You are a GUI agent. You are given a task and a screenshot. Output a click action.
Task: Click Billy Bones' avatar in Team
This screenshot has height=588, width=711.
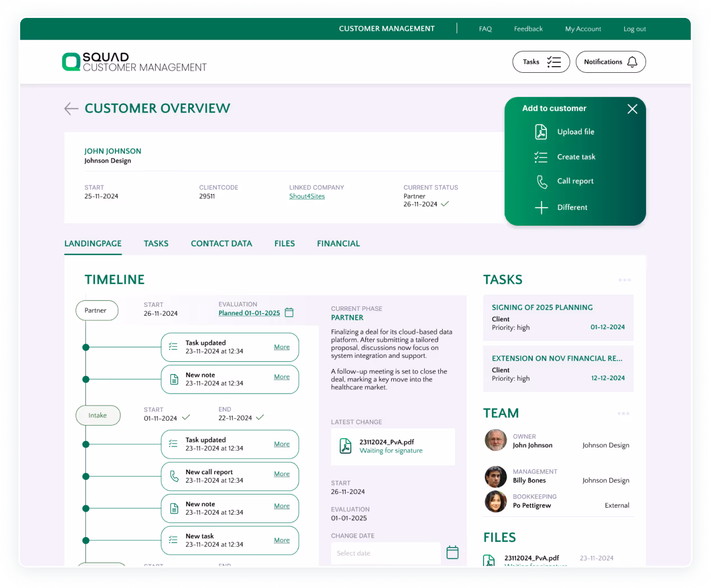tap(495, 477)
